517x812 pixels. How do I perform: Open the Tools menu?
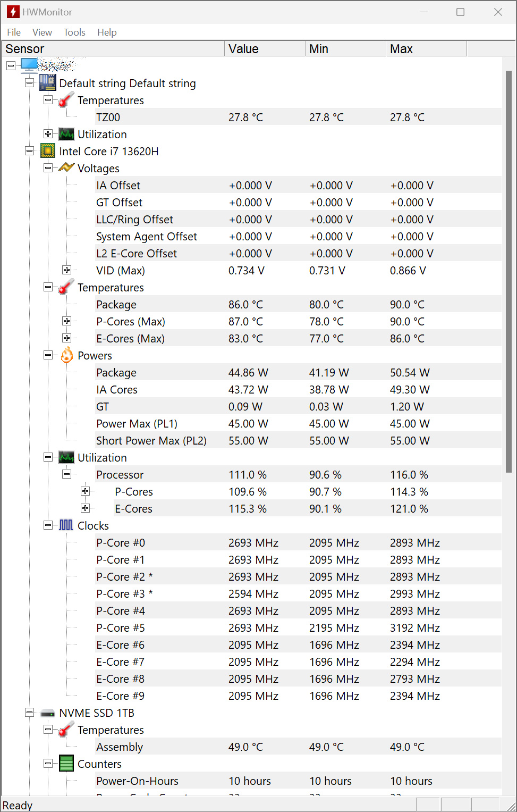pos(74,32)
